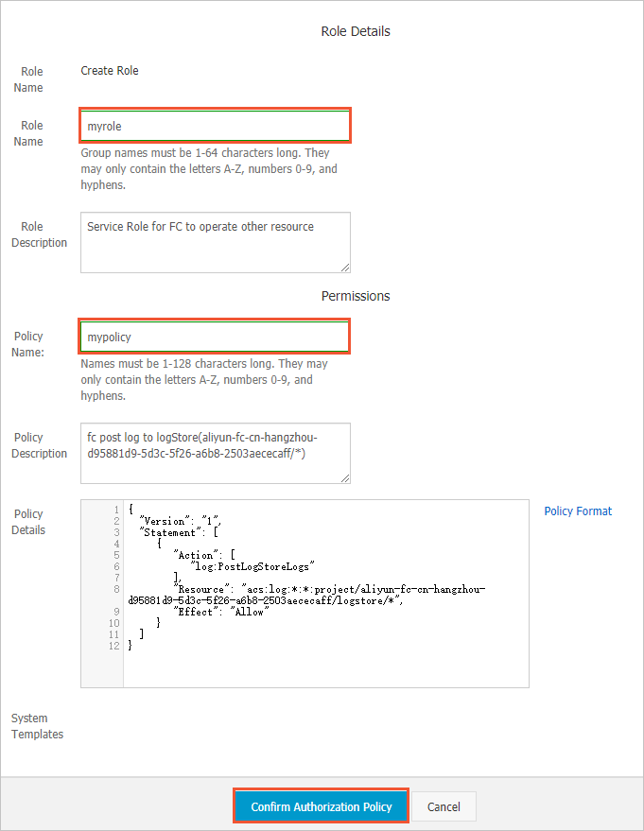644x831 pixels.
Task: Click the "Permissions" heading
Action: [x=356, y=296]
